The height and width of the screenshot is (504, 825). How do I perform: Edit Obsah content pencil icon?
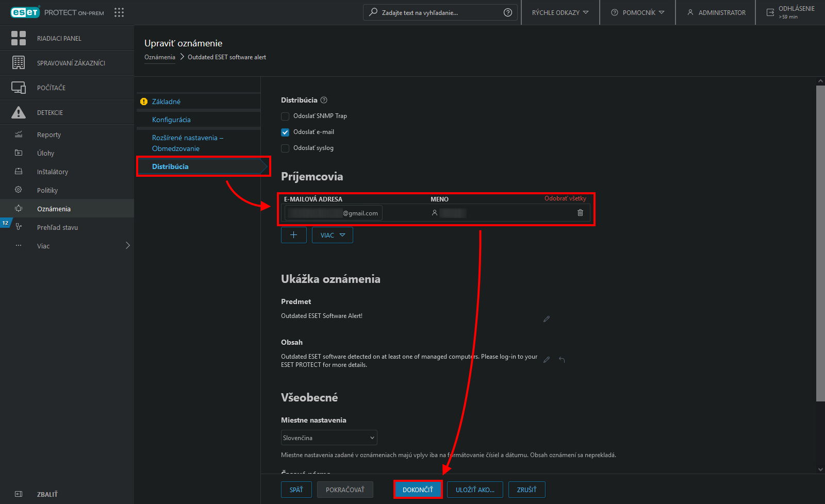pos(547,360)
